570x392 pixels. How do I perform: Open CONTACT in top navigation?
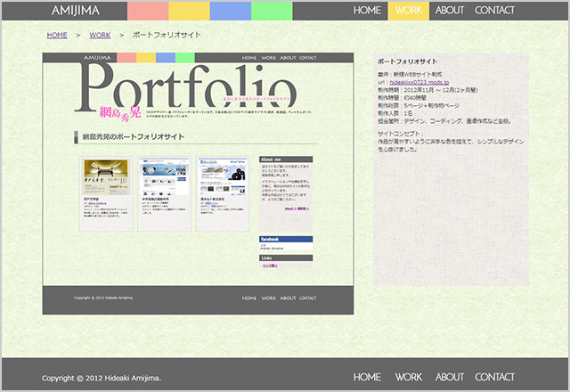coord(495,11)
